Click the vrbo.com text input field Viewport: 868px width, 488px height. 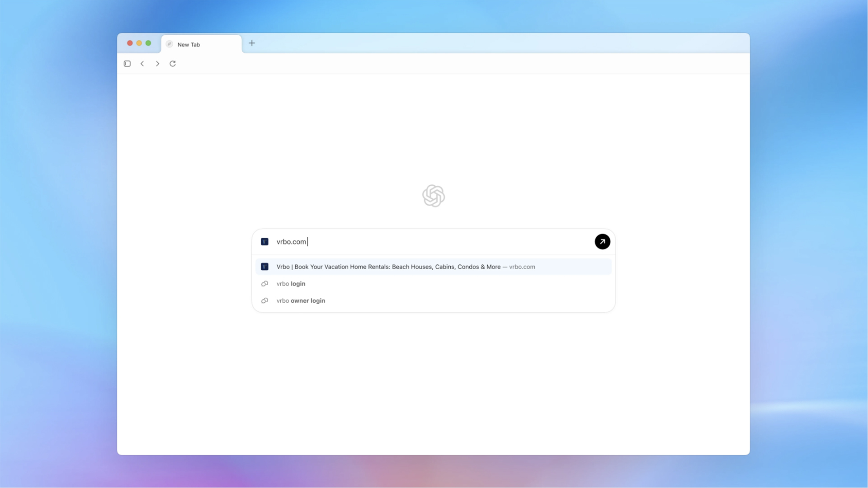click(429, 242)
